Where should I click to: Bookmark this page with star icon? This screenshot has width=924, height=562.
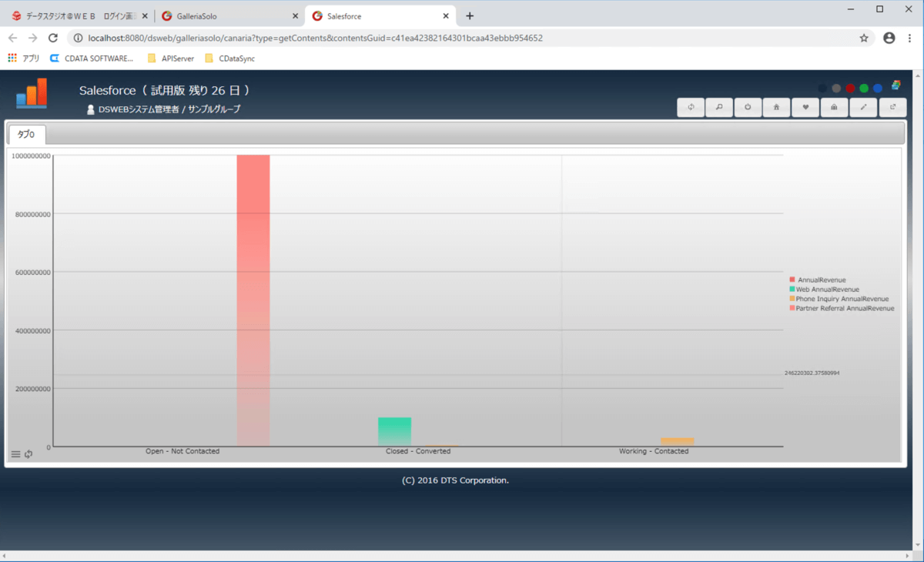[x=864, y=38]
